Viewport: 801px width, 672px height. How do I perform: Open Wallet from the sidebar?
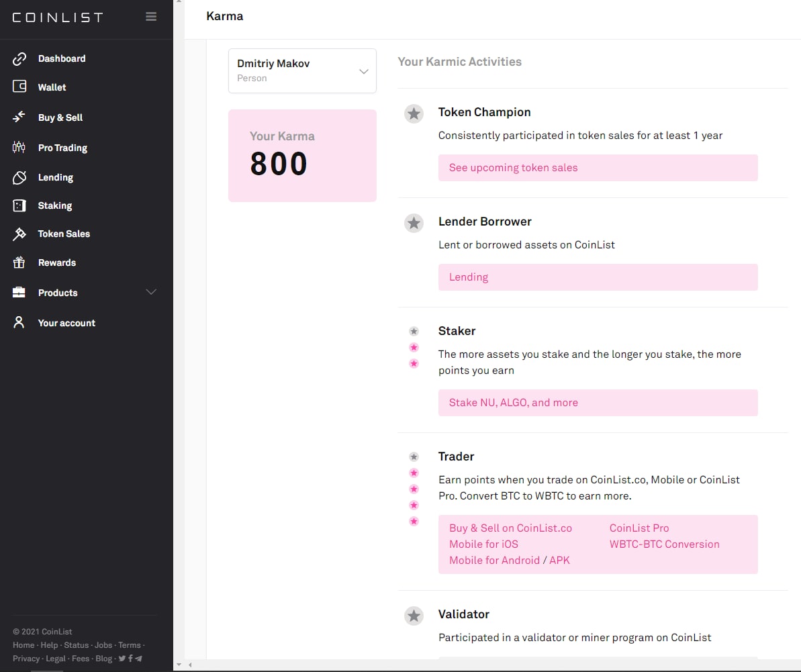[52, 87]
